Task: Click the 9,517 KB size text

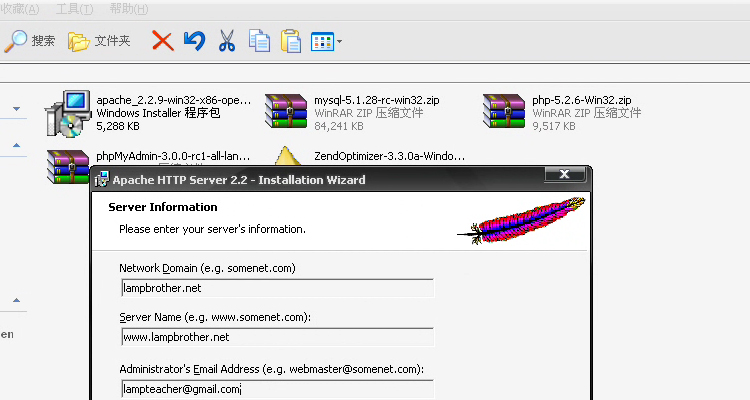Action: [554, 126]
